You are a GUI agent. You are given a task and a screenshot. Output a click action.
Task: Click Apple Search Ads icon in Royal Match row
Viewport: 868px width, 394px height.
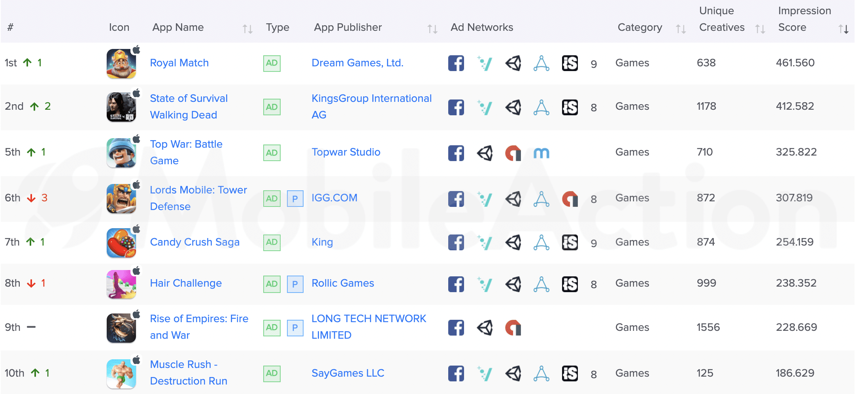coord(542,63)
